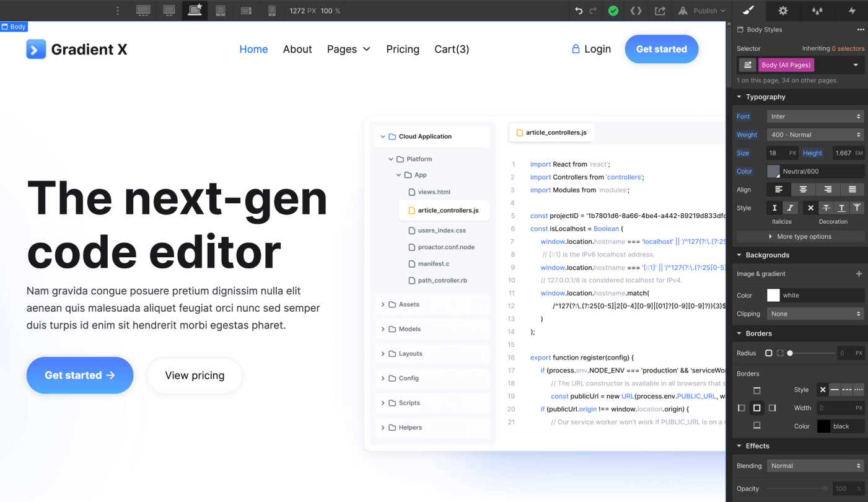Select the top border side
This screenshot has height=502, width=868.
coord(756,390)
